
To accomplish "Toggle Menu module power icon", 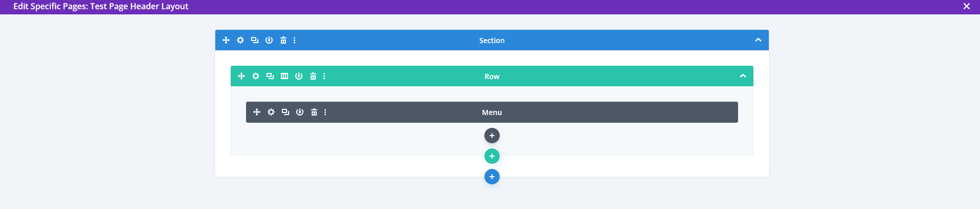I will coord(300,112).
